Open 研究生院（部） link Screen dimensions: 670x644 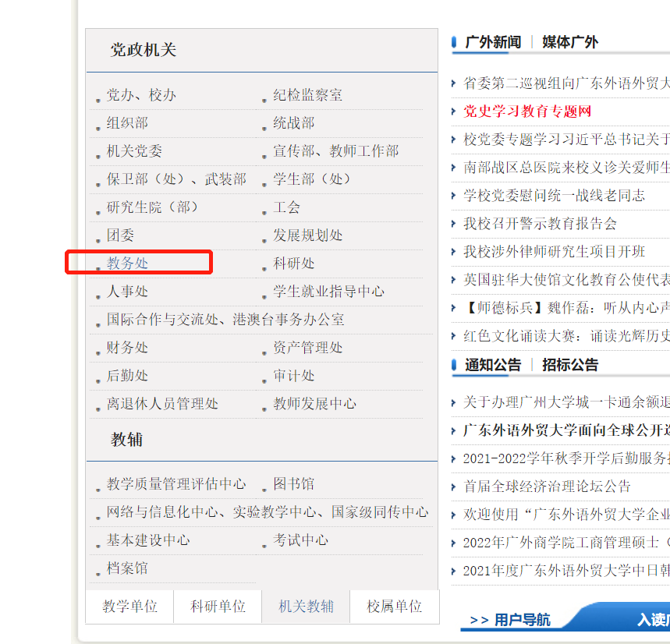[154, 207]
